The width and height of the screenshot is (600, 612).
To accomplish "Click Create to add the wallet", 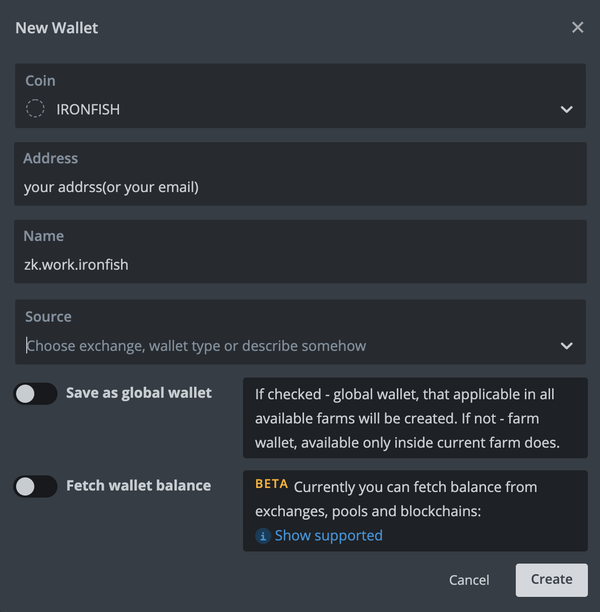I will (x=551, y=579).
